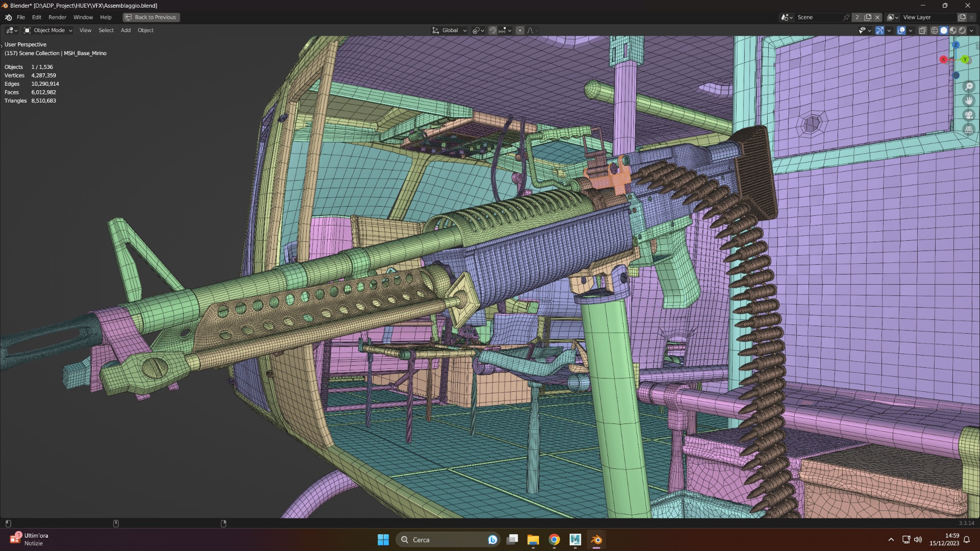980x551 pixels.
Task: Switch to solid shading
Action: click(x=944, y=31)
